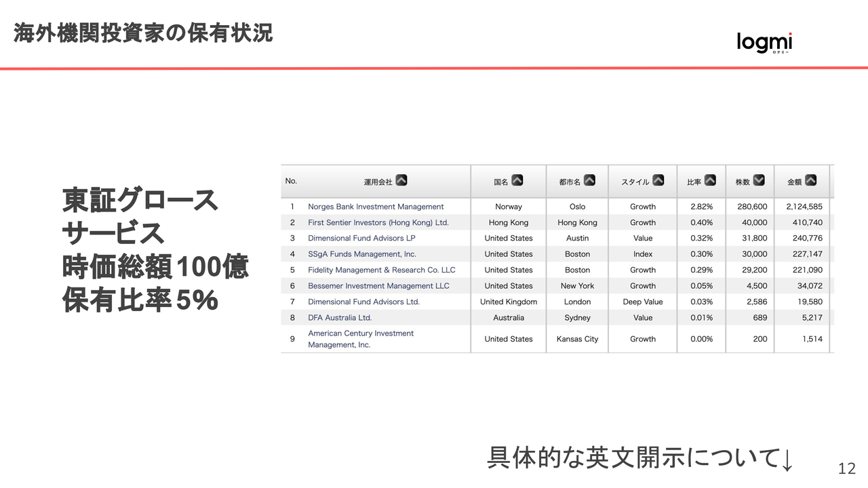The width and height of the screenshot is (868, 488).
Task: Click slide title 海外機関投資家の保有状況
Action: [x=143, y=32]
